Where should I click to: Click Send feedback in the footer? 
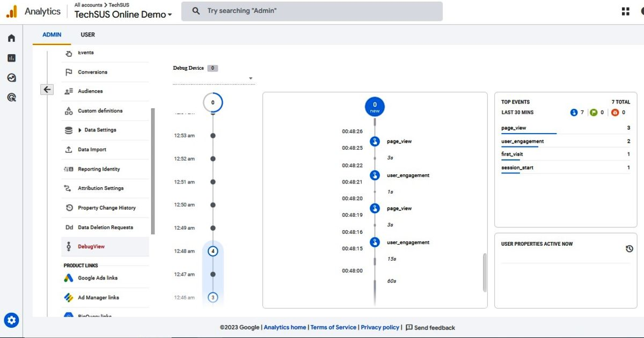tap(430, 327)
